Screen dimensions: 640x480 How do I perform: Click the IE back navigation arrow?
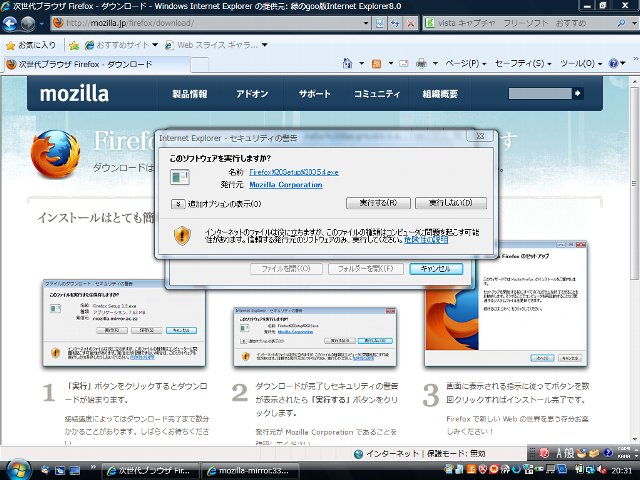tap(10, 23)
